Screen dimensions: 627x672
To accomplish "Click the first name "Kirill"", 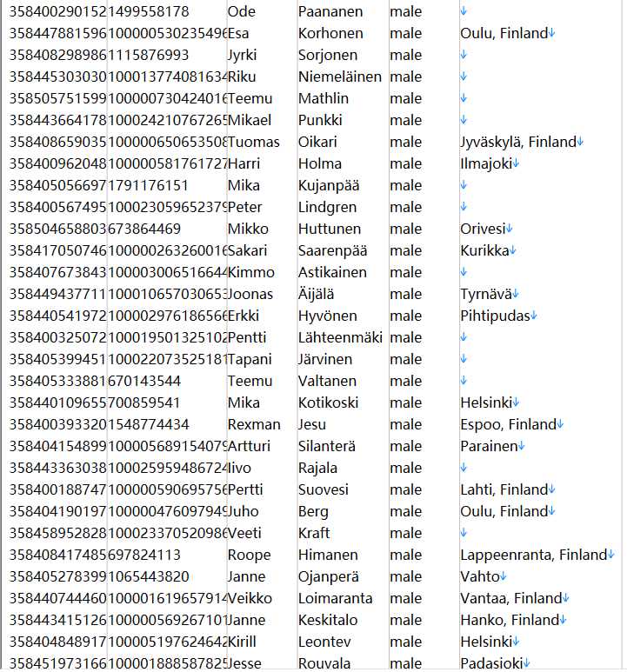I will click(242, 642).
